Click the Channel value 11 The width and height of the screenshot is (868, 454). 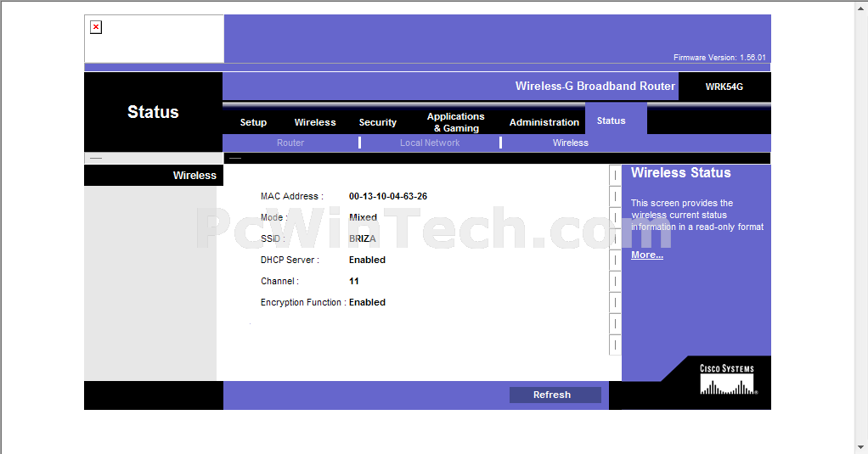coord(353,281)
